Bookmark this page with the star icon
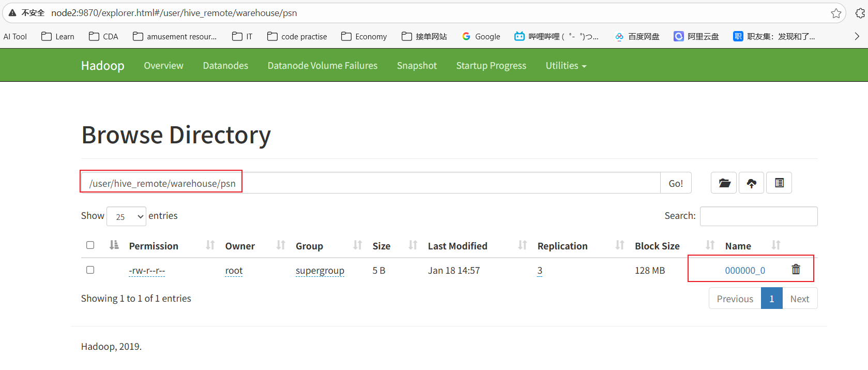 coord(836,13)
